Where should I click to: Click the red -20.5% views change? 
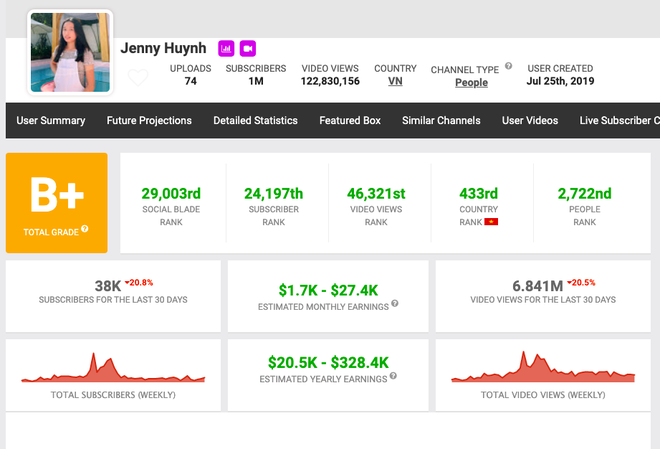point(581,282)
